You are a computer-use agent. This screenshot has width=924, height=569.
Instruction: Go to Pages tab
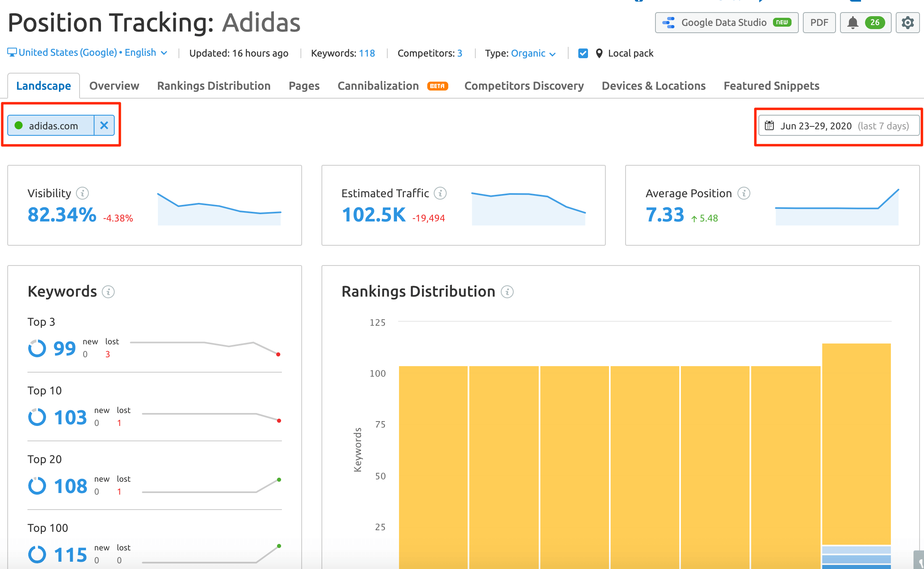click(x=304, y=86)
